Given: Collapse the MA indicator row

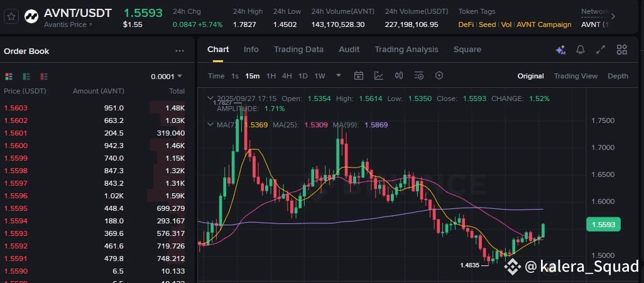Looking at the screenshot, I should tap(210, 124).
